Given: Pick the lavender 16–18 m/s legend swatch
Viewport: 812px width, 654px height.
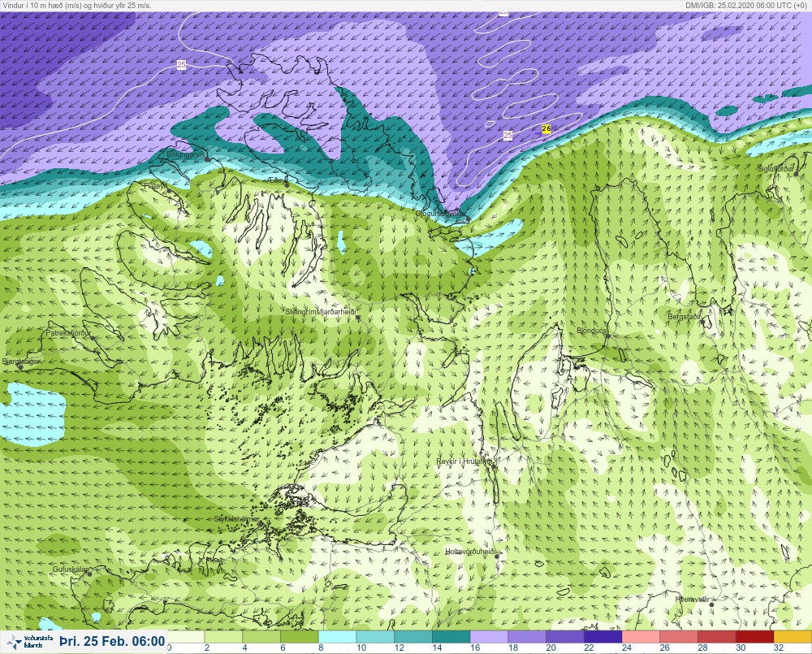Looking at the screenshot, I should (489, 636).
